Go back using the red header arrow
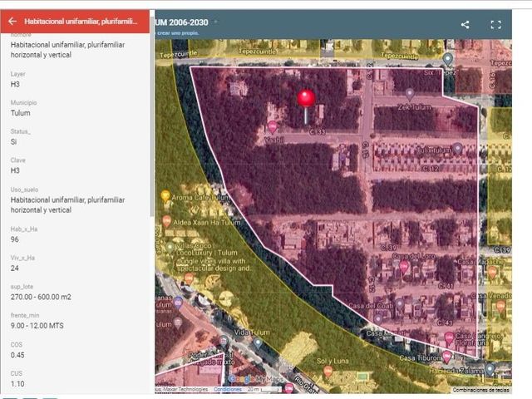Image resolution: width=532 pixels, height=399 pixels. click(12, 22)
